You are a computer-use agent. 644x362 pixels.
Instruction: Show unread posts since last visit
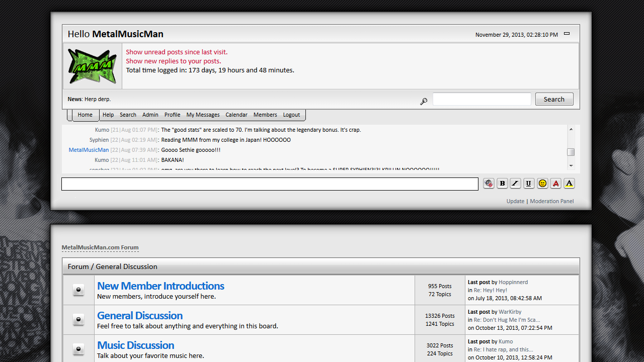coord(177,52)
